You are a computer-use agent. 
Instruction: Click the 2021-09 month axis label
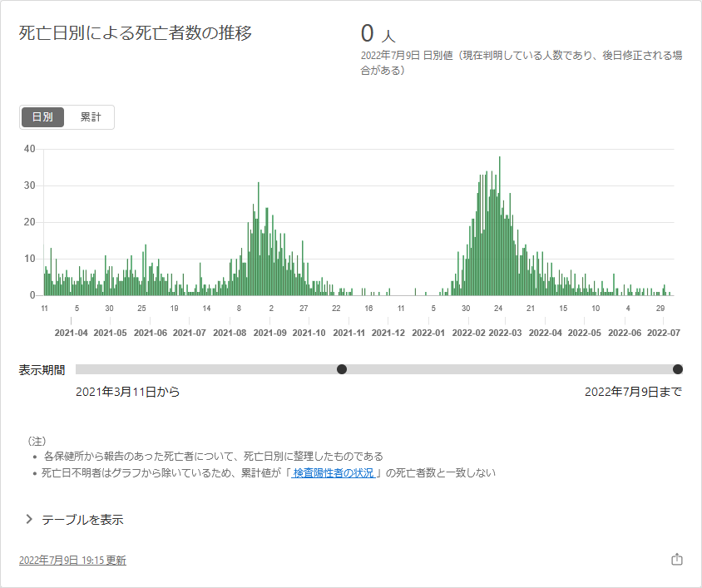pos(270,334)
